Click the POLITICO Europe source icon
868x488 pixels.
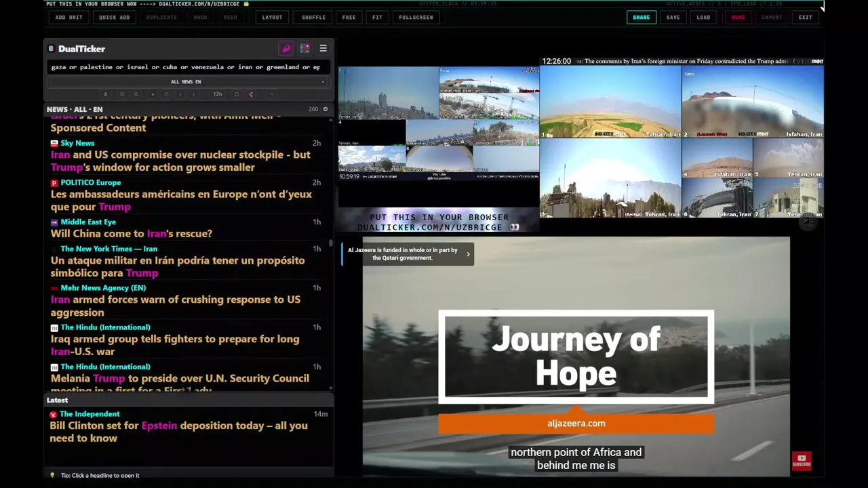coord(54,183)
